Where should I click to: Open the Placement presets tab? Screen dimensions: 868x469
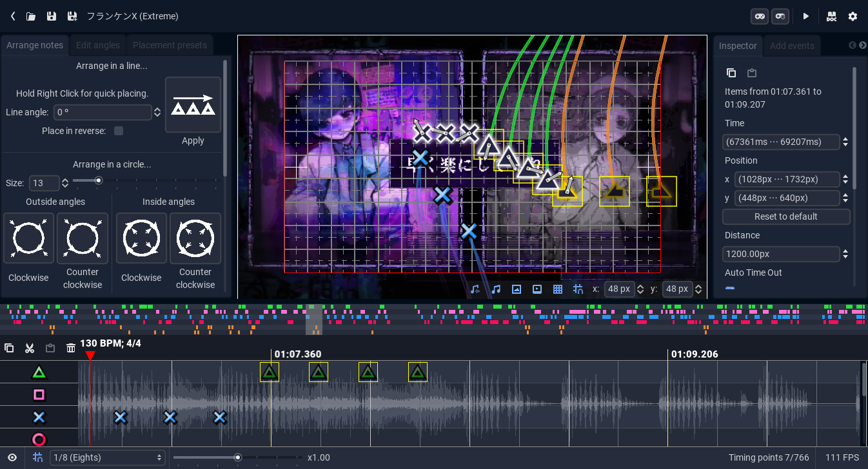click(170, 45)
